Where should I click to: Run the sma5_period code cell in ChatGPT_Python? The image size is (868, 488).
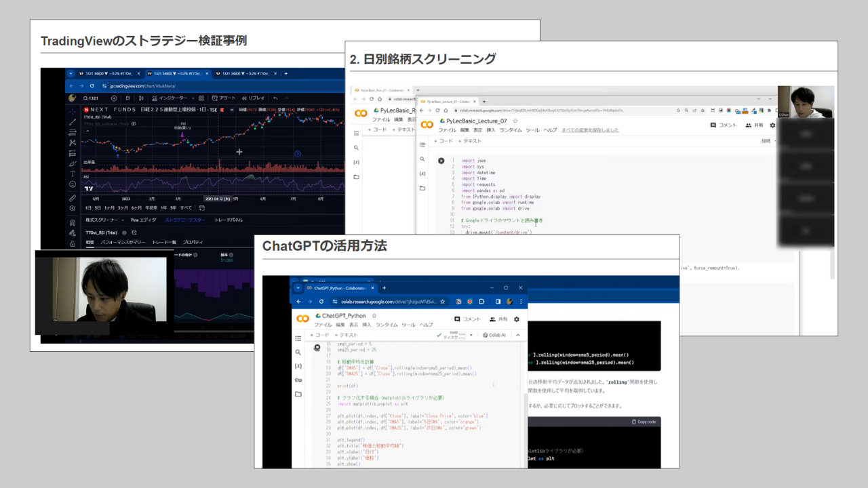tap(317, 348)
